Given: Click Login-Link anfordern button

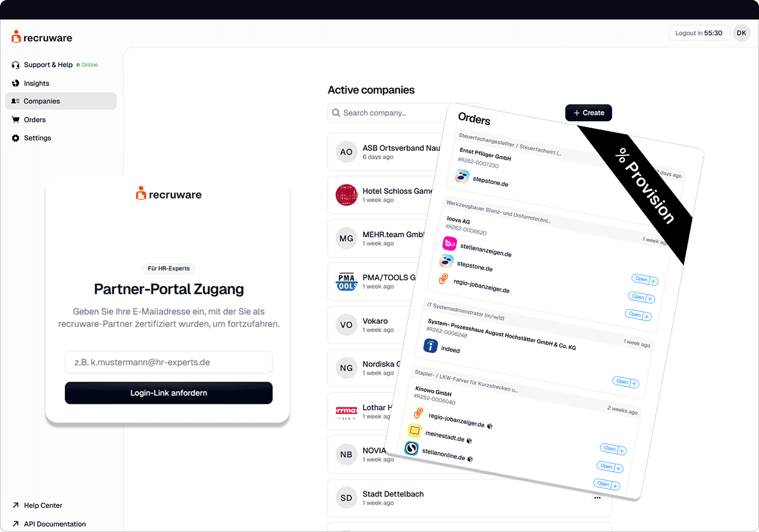Looking at the screenshot, I should tap(168, 393).
